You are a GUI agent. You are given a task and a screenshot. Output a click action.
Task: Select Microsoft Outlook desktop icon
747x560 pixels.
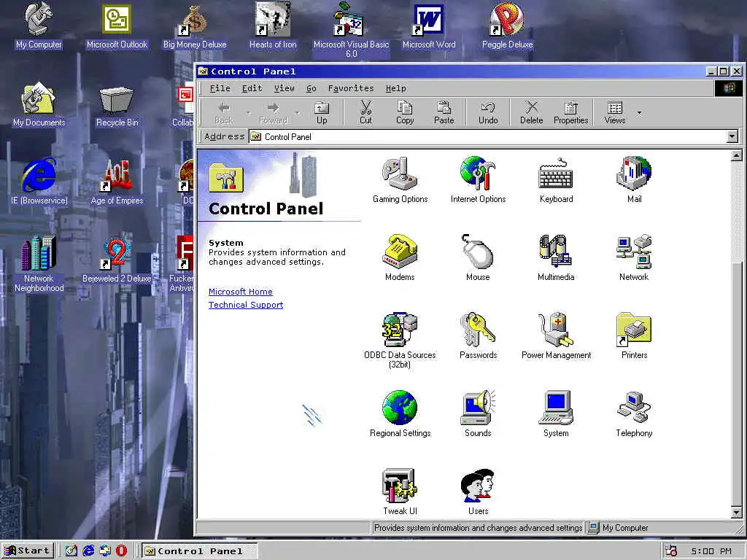(117, 26)
